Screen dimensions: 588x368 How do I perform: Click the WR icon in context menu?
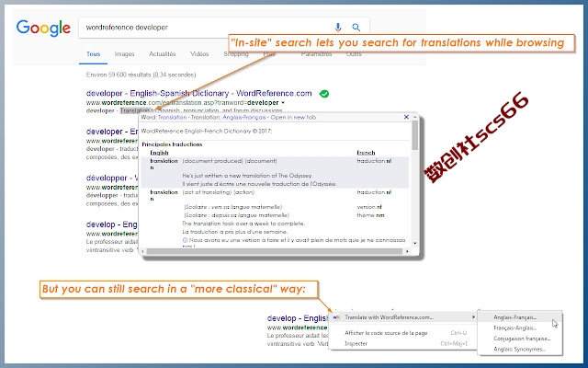[x=336, y=317]
